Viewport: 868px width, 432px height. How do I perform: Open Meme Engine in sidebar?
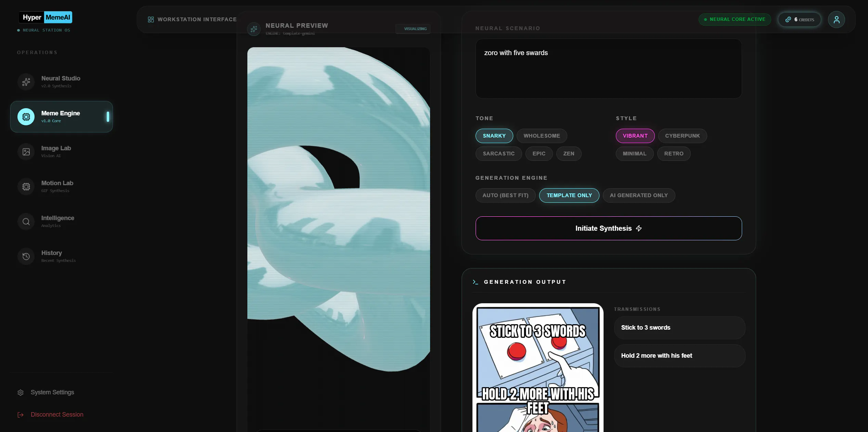click(x=62, y=117)
